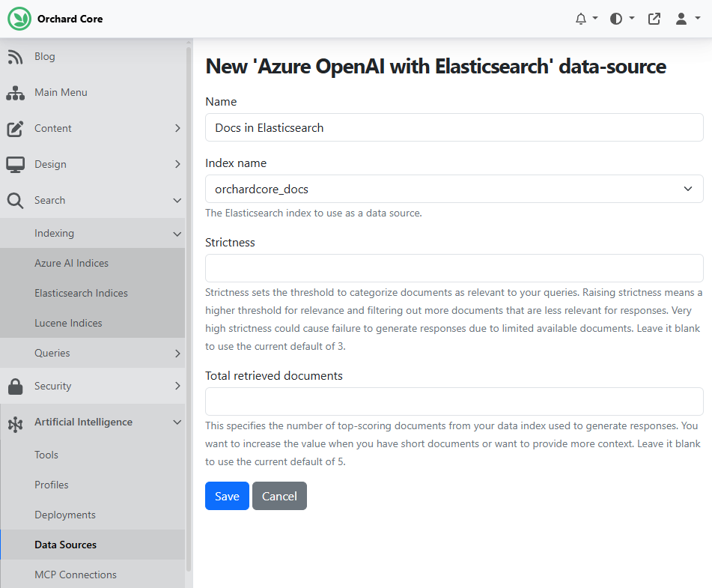Click the Content edit icon
The image size is (712, 588).
15,129
